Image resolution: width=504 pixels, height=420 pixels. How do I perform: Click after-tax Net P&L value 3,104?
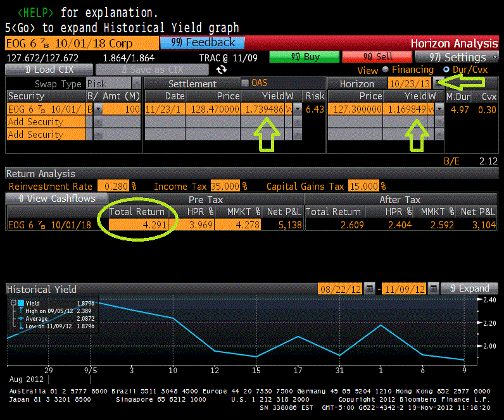click(484, 225)
